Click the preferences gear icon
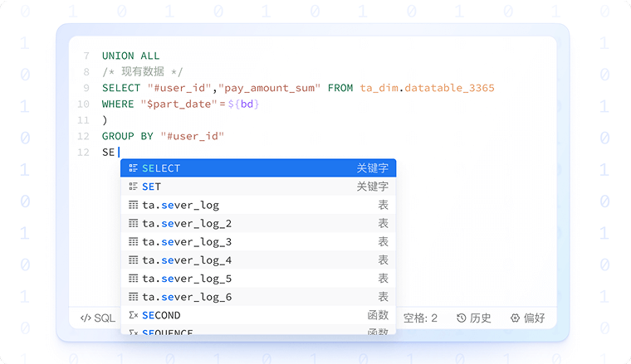The height and width of the screenshot is (364, 631). coord(515,318)
